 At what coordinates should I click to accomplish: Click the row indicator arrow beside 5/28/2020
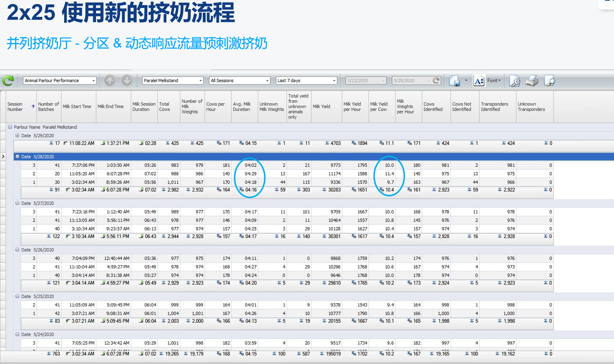[3, 156]
